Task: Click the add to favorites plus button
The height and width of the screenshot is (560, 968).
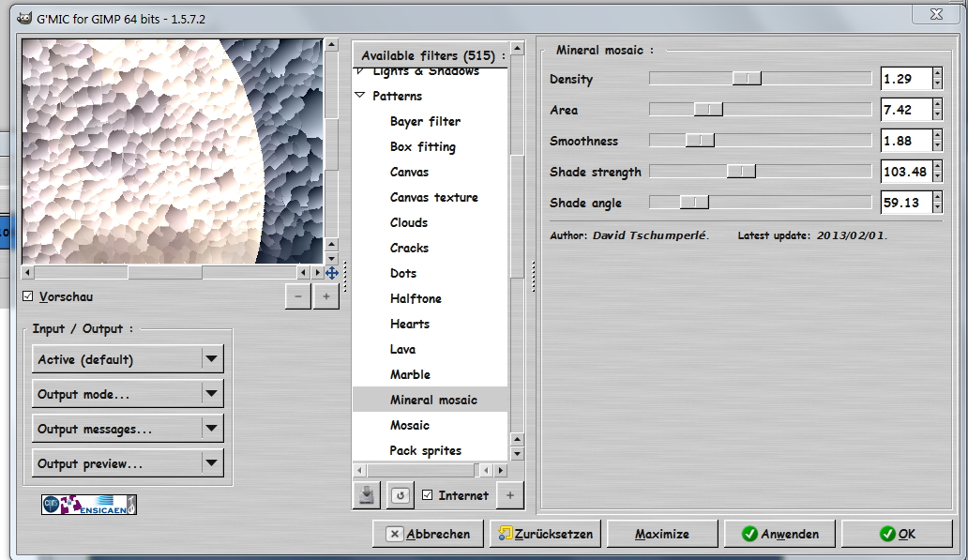Action: click(x=510, y=495)
